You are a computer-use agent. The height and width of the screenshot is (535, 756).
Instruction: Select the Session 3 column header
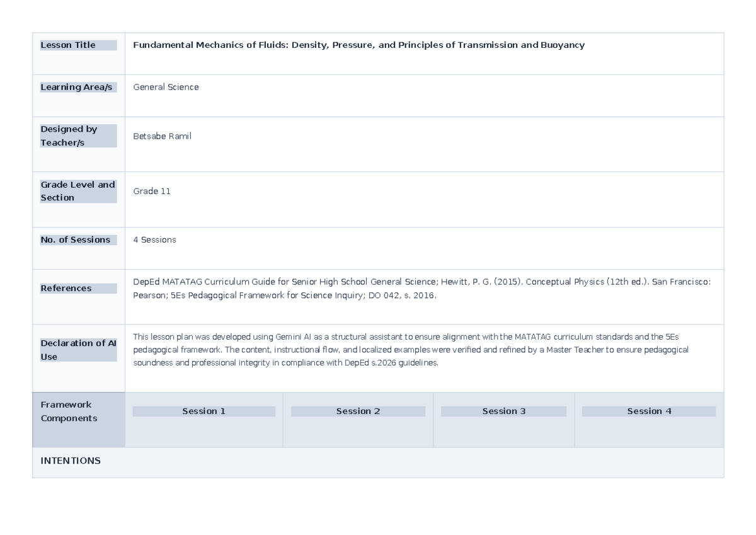point(504,411)
